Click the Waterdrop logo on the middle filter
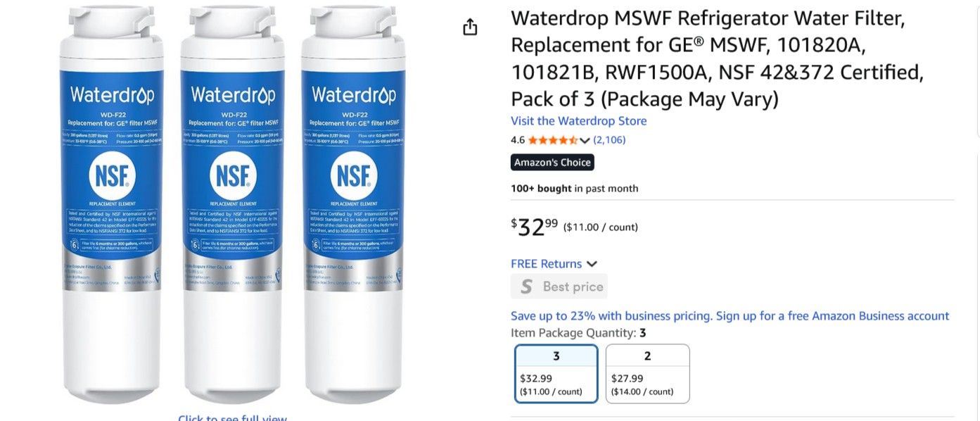This screenshot has width=980, height=421. click(x=233, y=94)
